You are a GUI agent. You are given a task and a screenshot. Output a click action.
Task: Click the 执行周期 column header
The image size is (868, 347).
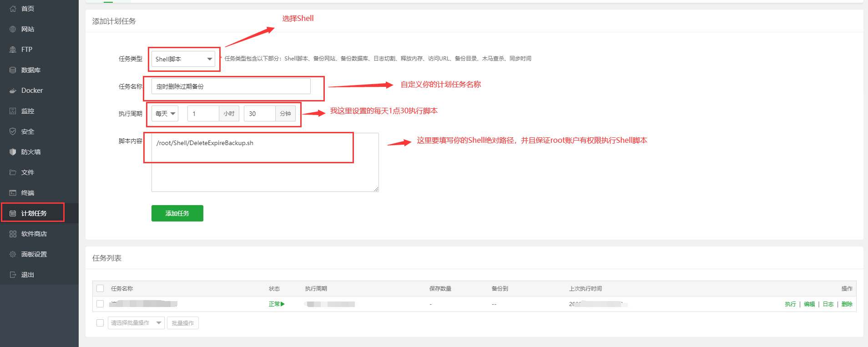[x=316, y=289]
